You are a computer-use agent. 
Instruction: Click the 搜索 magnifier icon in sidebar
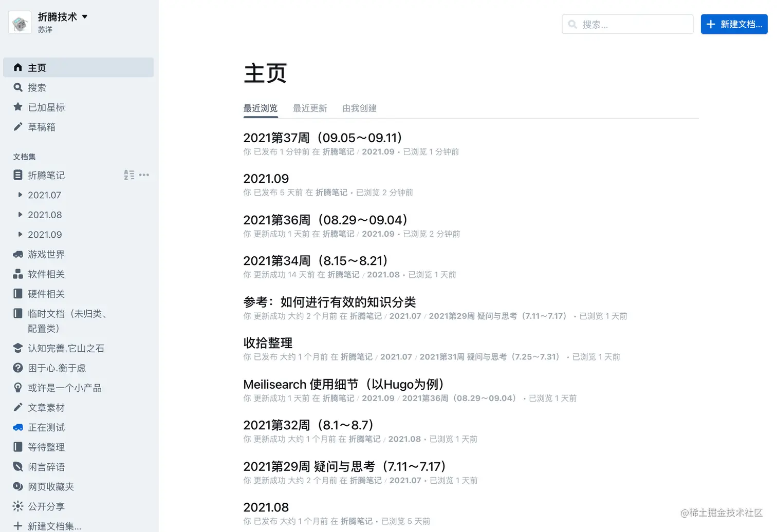[18, 87]
